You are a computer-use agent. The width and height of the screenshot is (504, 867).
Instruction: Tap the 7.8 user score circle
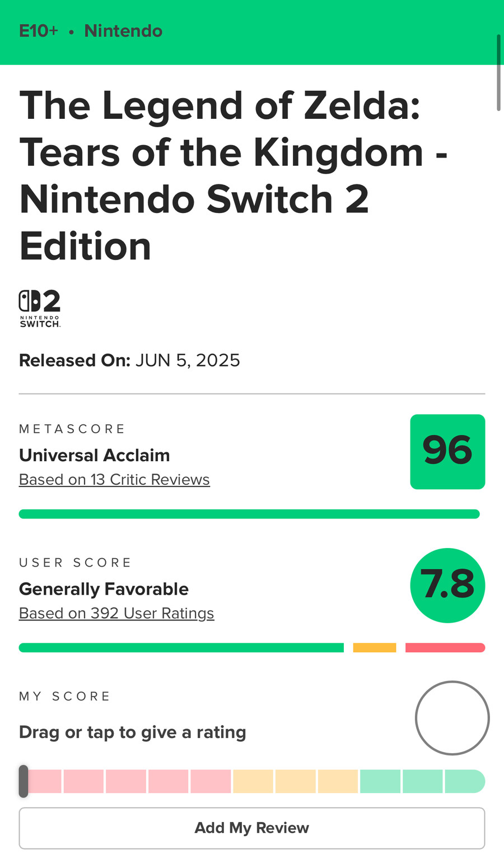(447, 585)
